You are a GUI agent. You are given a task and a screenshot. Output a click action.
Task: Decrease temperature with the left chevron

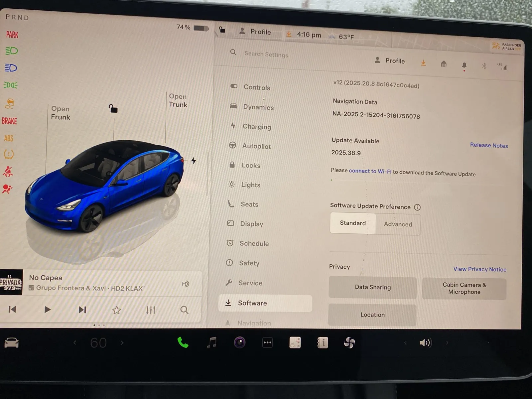pyautogui.click(x=75, y=342)
